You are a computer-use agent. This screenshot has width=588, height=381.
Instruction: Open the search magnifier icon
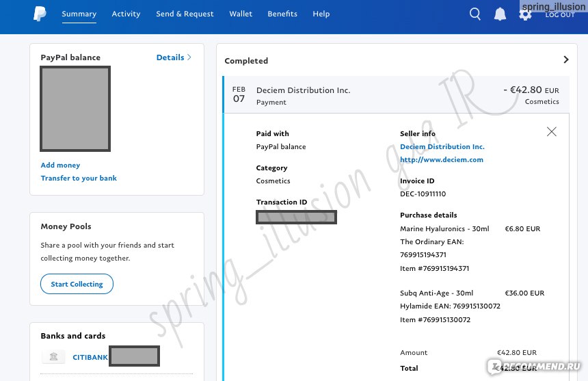[475, 14]
